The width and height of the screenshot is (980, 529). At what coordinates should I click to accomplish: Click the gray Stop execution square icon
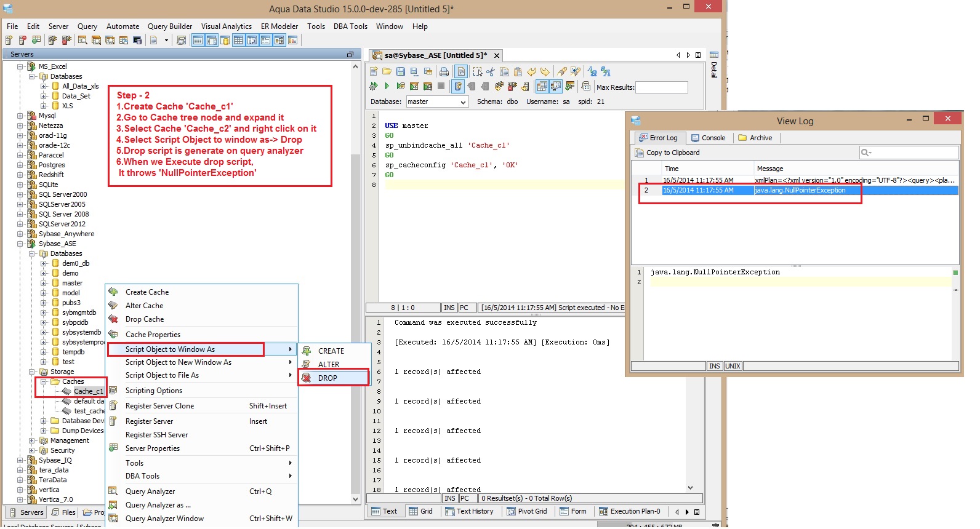[x=441, y=86]
